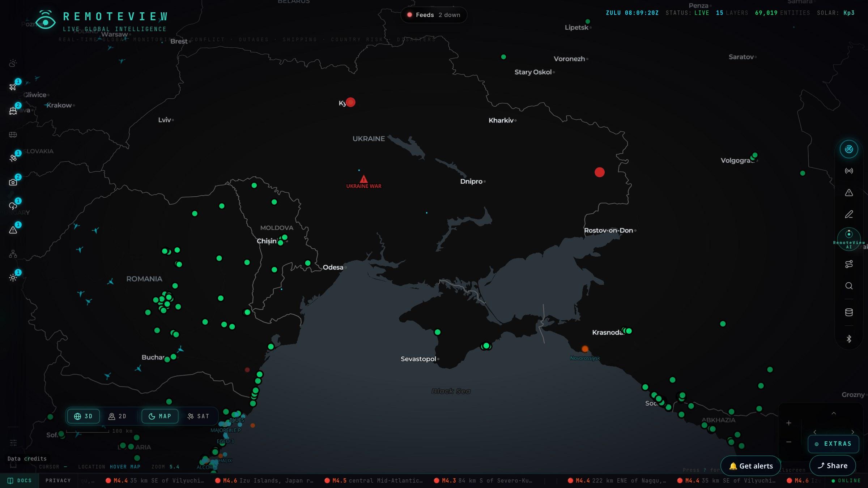Select the MAP basemap style
The image size is (868, 488).
click(159, 416)
